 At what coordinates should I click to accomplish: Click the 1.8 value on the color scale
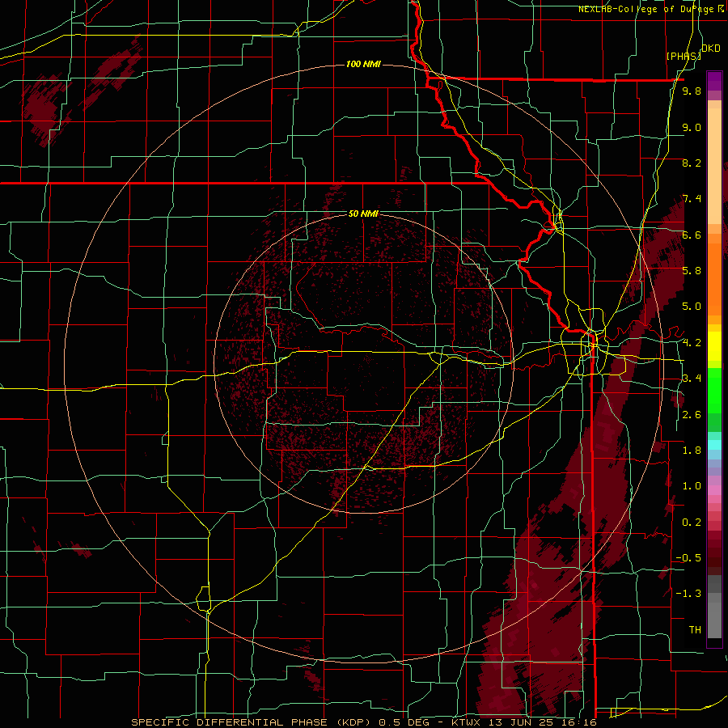click(x=692, y=451)
